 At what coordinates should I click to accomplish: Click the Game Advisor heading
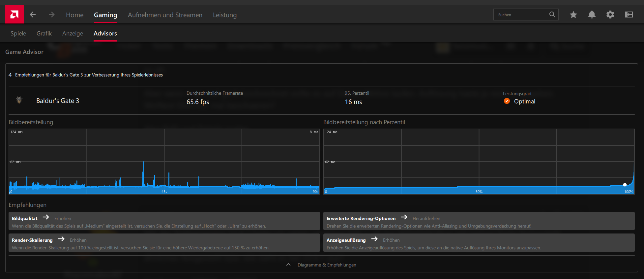pyautogui.click(x=24, y=52)
